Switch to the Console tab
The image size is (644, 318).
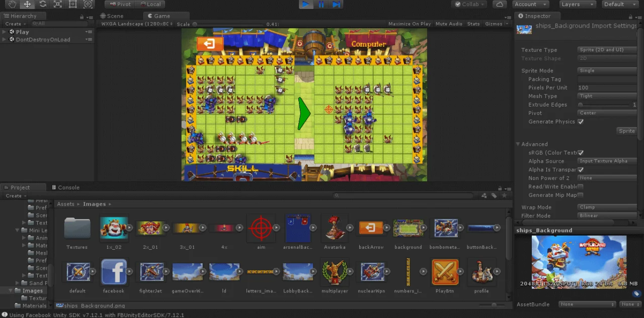65,187
